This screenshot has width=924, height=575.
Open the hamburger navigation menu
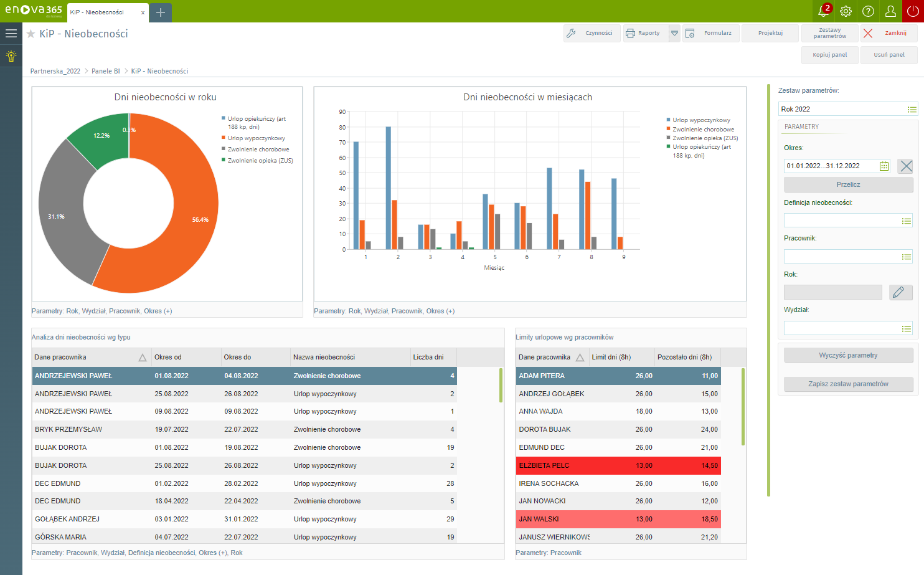(x=11, y=34)
